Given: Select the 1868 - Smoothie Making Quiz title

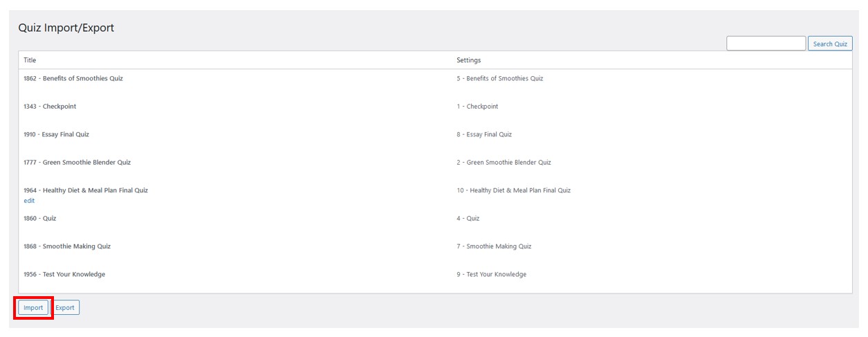Looking at the screenshot, I should [67, 246].
